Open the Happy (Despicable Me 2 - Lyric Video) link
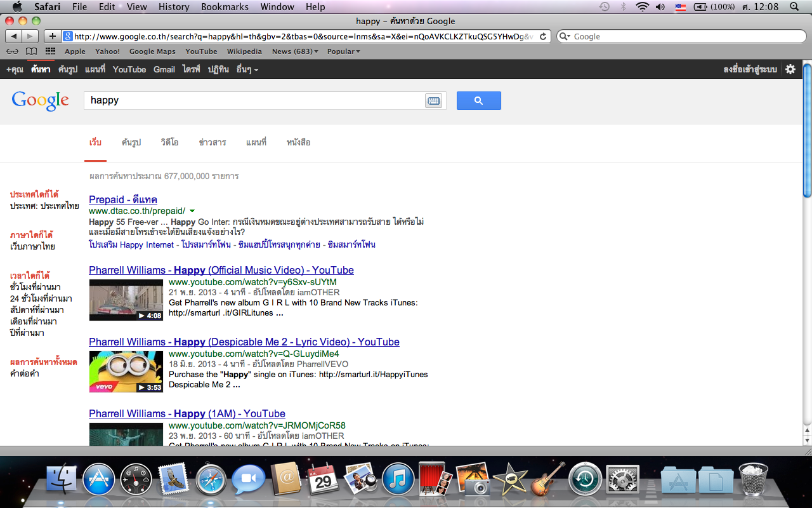Viewport: 812px width, 508px height. tap(244, 342)
